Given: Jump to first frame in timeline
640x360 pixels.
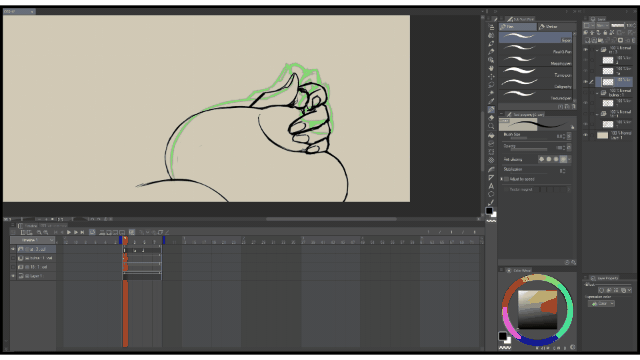Looking at the screenshot, I should pyautogui.click(x=56, y=232).
